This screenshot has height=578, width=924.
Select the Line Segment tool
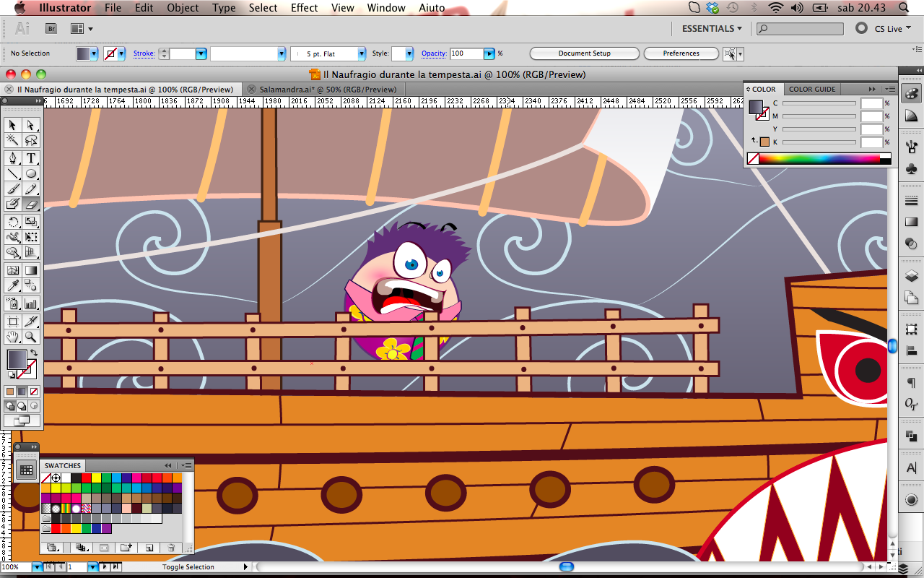pos(13,173)
